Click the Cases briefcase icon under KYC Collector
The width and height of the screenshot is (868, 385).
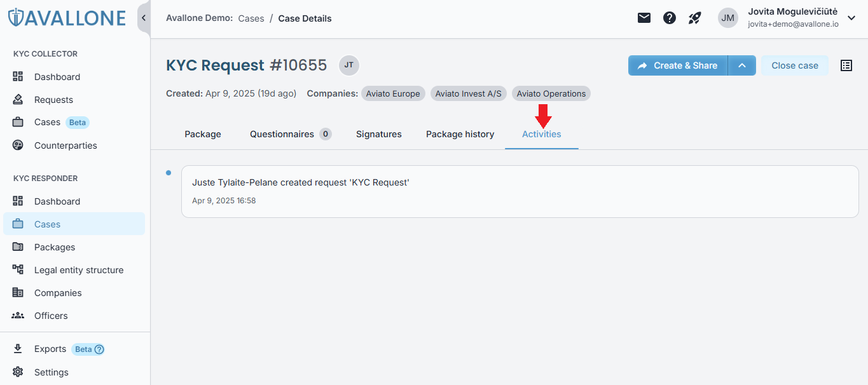point(18,122)
